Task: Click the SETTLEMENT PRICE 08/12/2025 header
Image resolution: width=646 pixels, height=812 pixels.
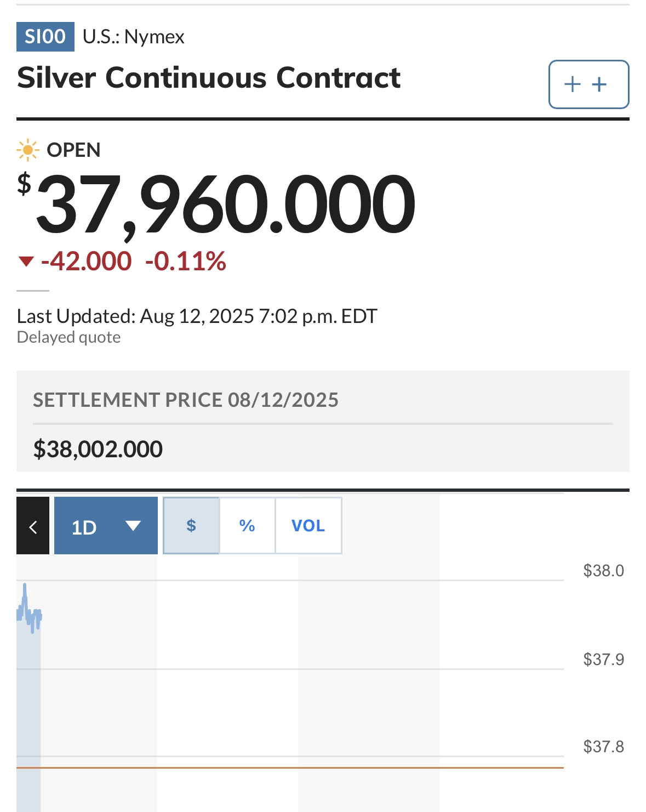Action: click(x=186, y=400)
